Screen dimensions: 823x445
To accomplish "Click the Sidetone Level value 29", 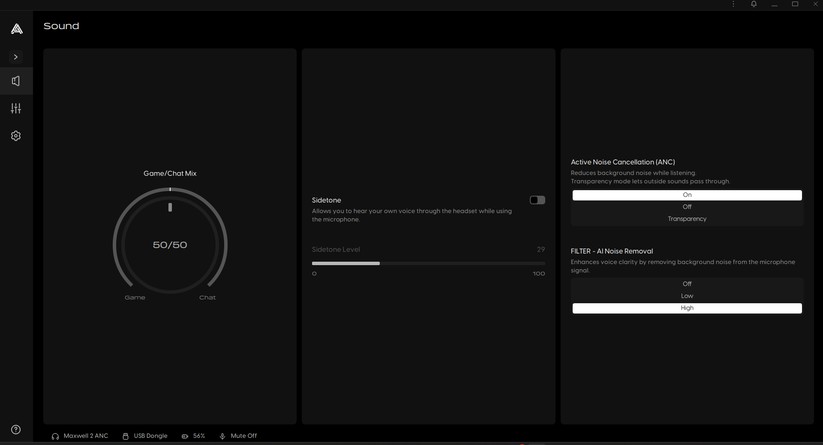I will click(x=541, y=249).
